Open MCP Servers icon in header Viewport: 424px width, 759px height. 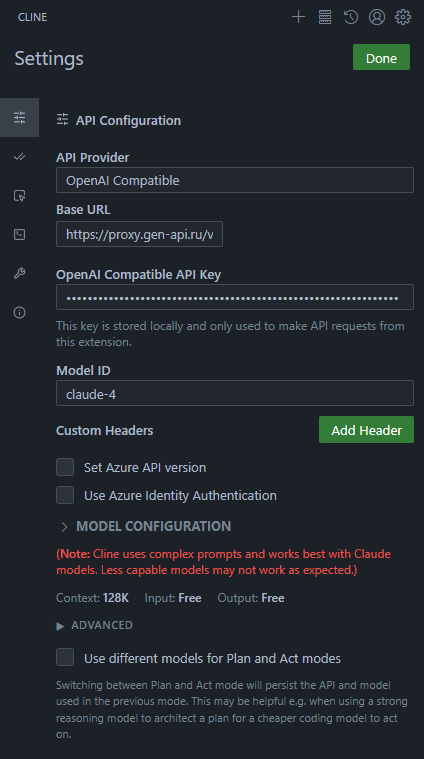pyautogui.click(x=325, y=17)
